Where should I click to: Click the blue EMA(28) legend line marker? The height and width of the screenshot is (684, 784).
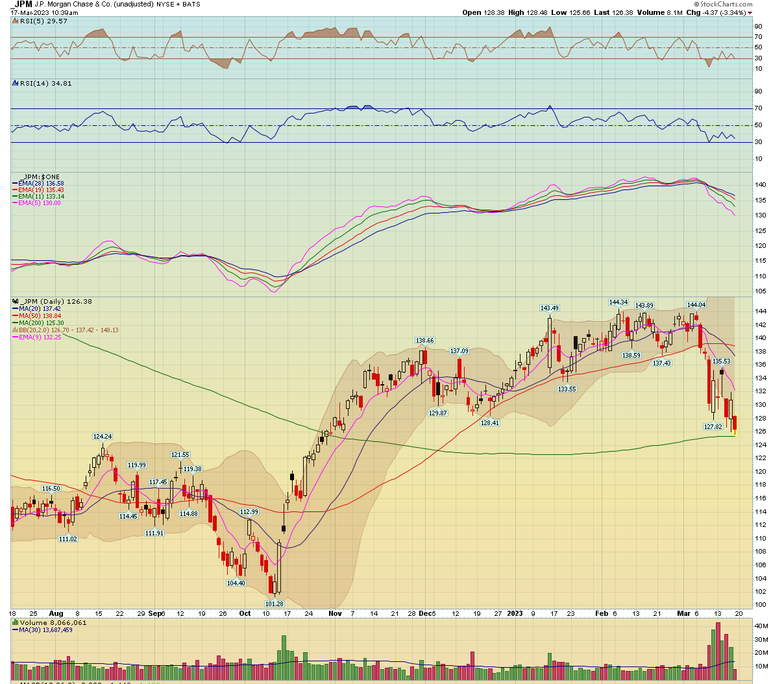tap(15, 184)
